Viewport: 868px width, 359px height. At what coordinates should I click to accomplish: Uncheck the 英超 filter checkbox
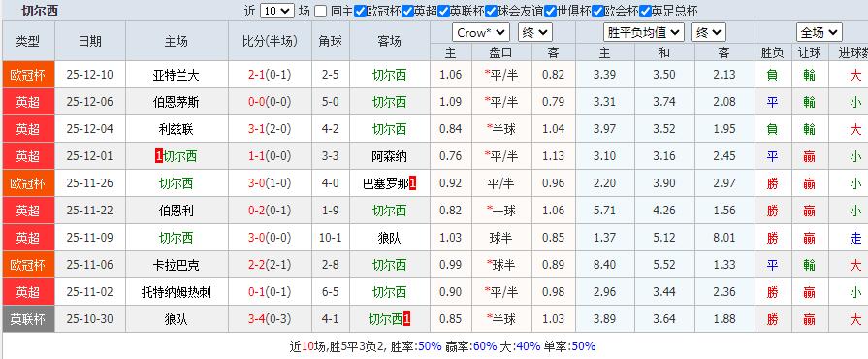point(407,11)
